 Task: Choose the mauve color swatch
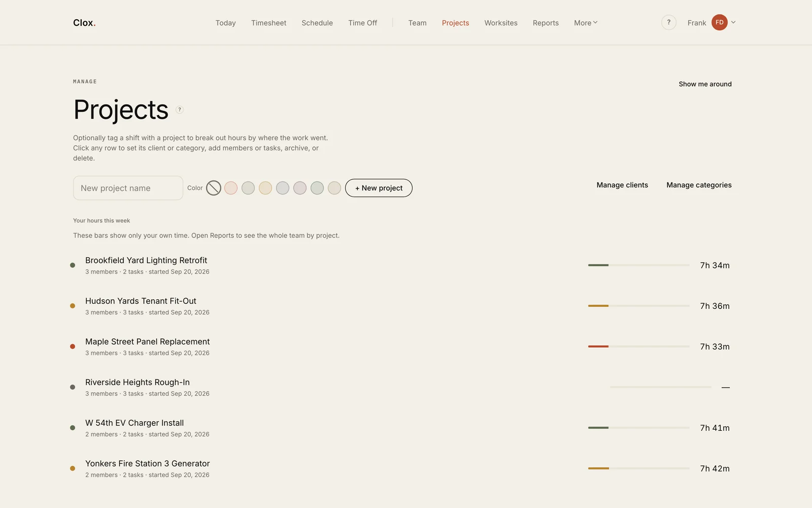pos(300,188)
